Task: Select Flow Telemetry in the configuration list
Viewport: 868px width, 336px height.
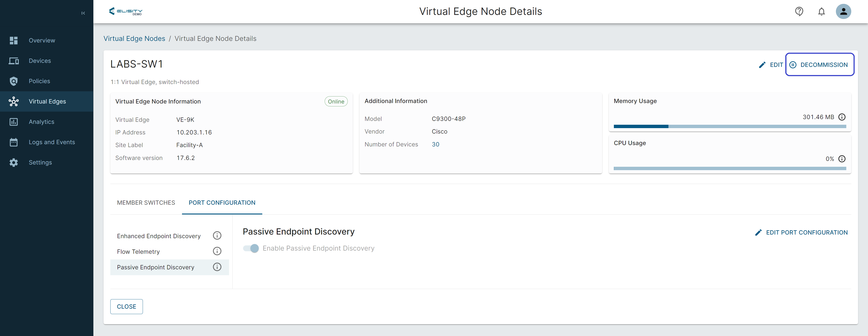Action: coord(139,252)
